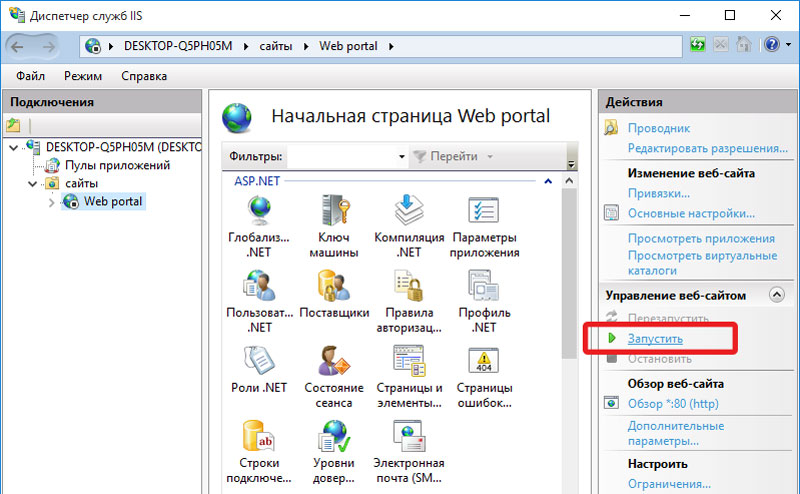Viewport: 800px width, 494px height.
Task: Collapse the сайты tree node
Action: click(x=32, y=183)
